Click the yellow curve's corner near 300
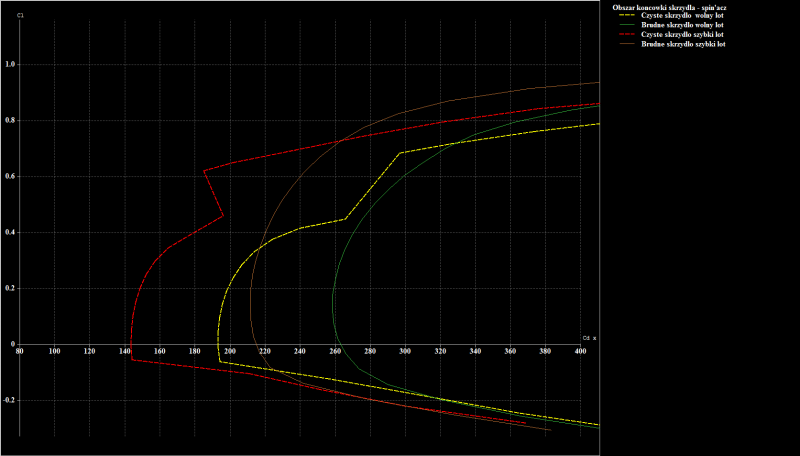Image resolution: width=800 pixels, height=456 pixels. coord(400,153)
